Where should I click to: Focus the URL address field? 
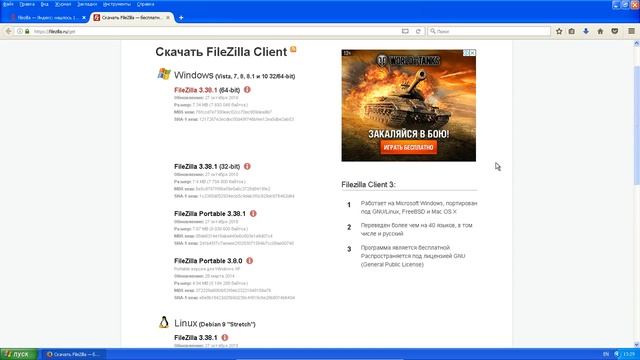(x=216, y=31)
